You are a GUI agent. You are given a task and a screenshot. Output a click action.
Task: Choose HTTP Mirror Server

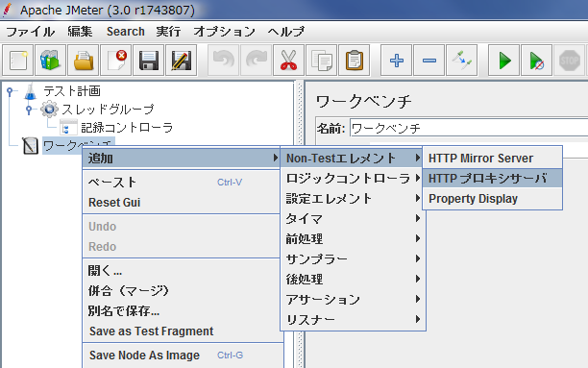[x=492, y=159]
